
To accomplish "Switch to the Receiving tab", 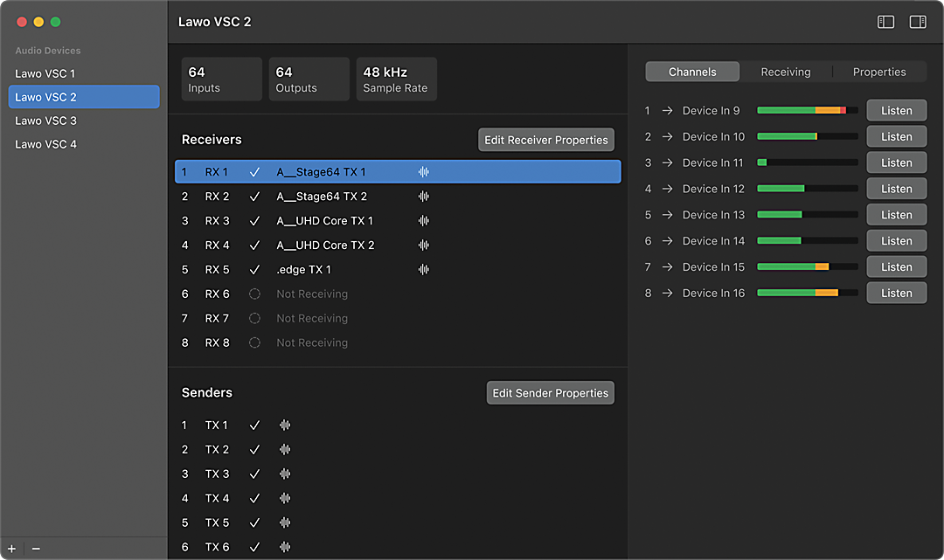I will (786, 72).
